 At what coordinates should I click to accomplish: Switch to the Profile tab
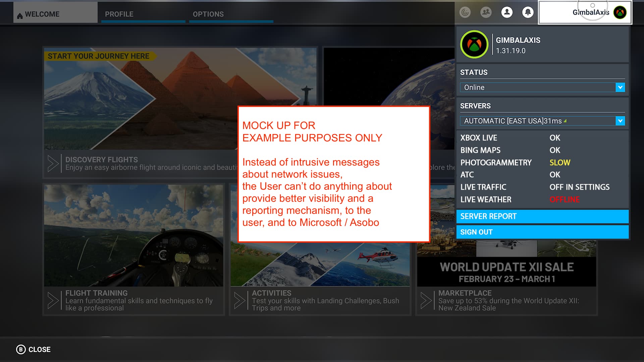[x=119, y=14]
